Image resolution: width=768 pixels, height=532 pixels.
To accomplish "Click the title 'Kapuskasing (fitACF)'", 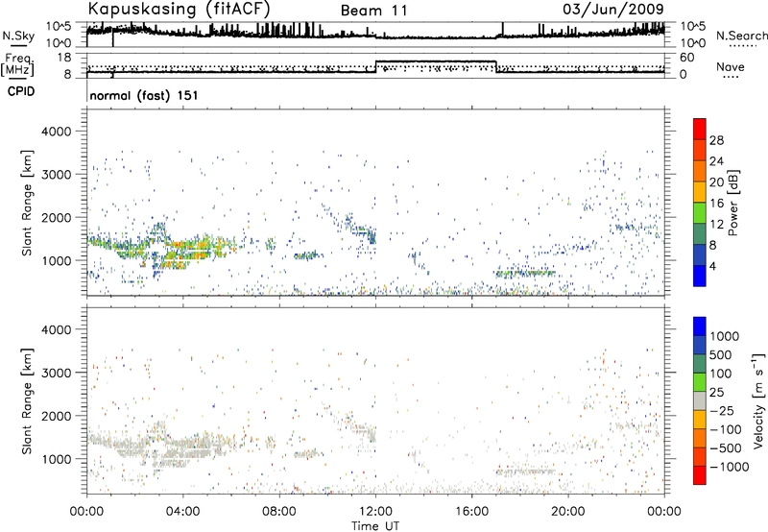I will coord(179,9).
